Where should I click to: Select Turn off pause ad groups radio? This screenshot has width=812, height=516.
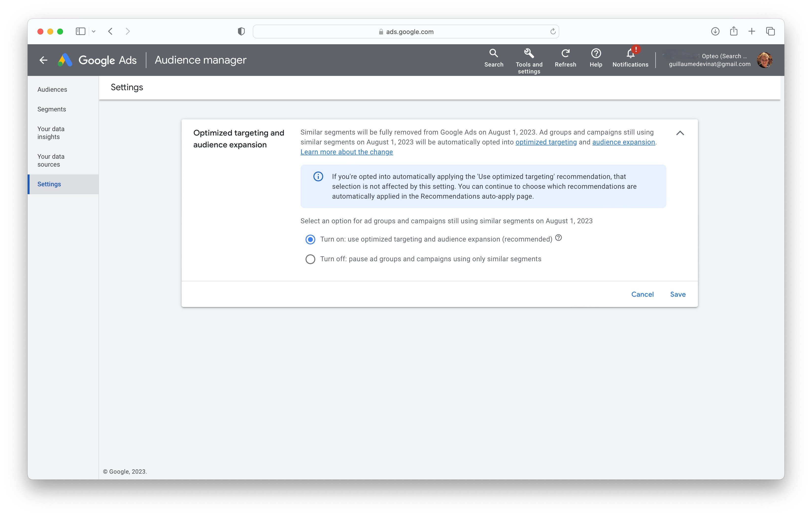310,259
